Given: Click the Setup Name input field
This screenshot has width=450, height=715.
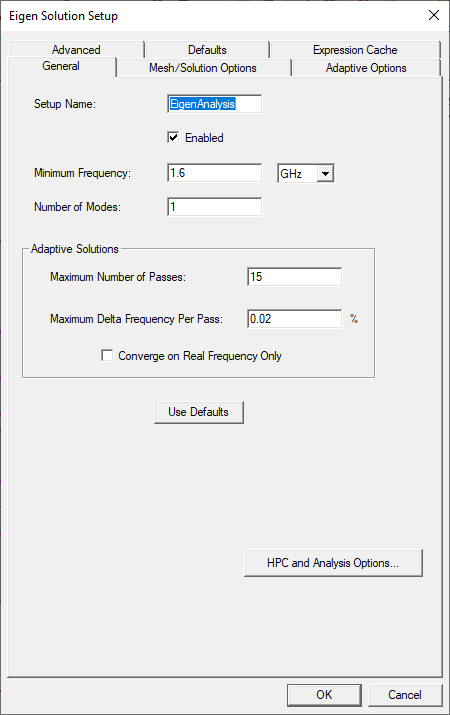Looking at the screenshot, I should [215, 104].
